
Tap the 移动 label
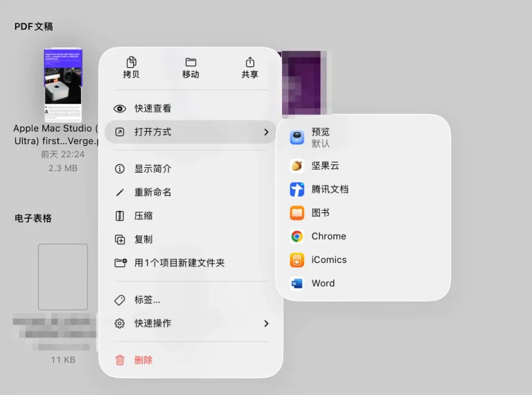point(191,74)
